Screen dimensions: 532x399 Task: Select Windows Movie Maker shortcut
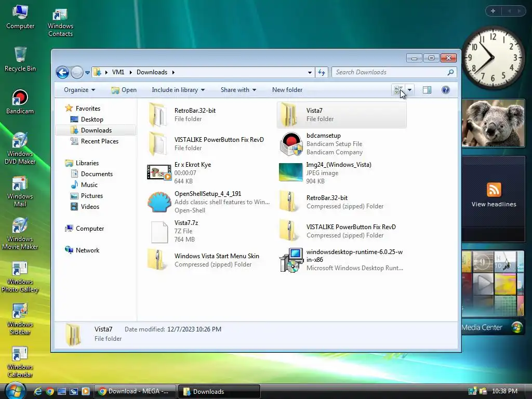pos(20,234)
